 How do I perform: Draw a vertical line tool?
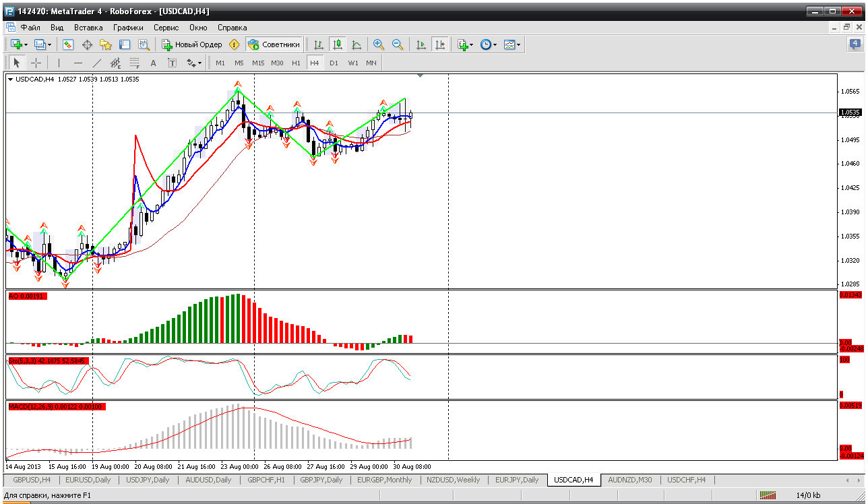[59, 63]
